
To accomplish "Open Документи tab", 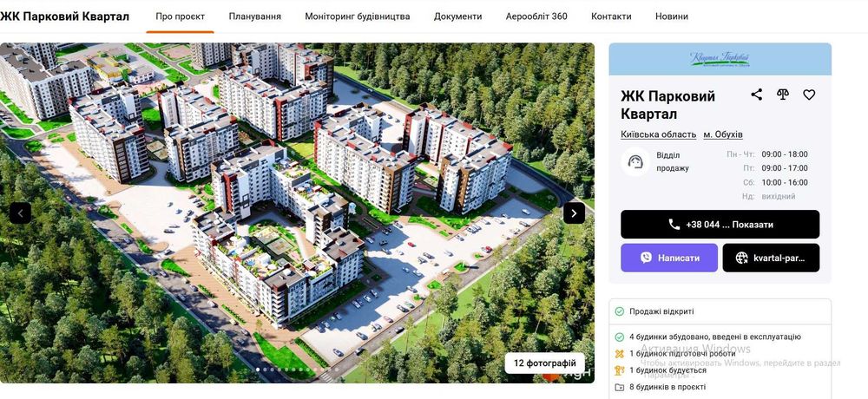I will [x=457, y=16].
